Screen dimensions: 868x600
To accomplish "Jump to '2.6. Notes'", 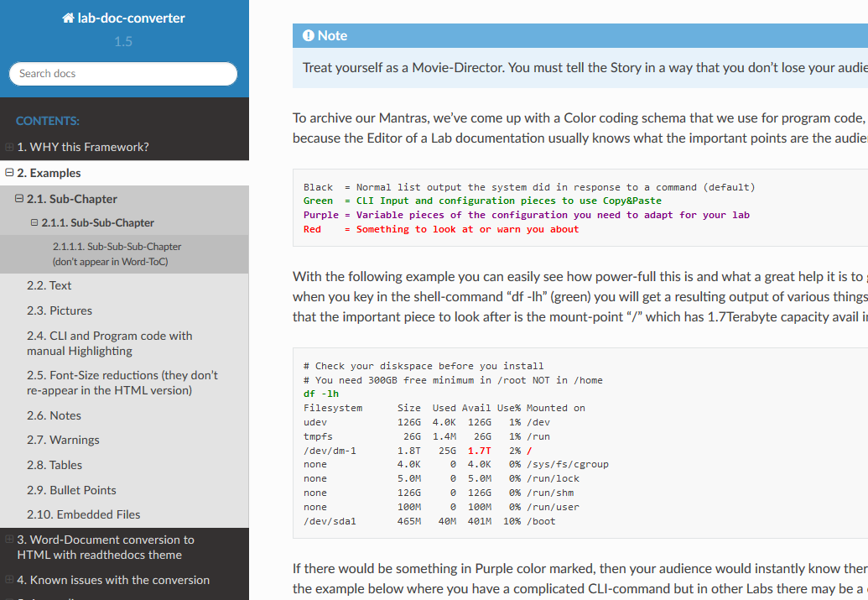I will (55, 415).
